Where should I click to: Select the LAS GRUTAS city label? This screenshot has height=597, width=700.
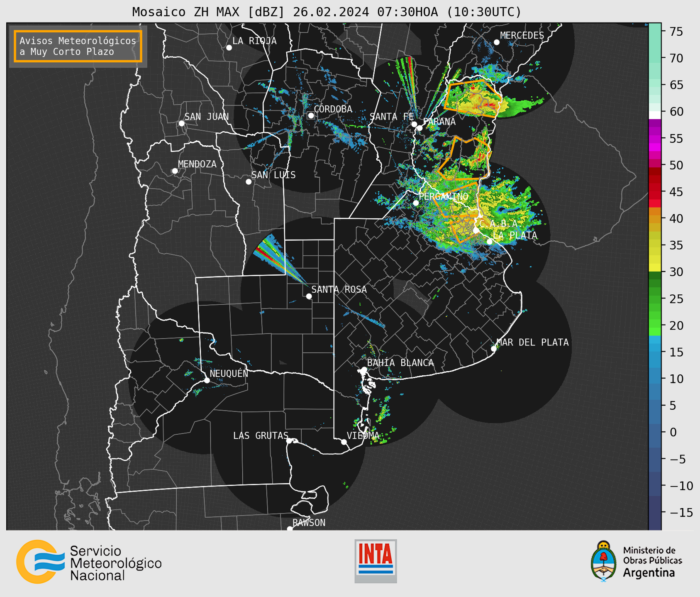click(261, 436)
